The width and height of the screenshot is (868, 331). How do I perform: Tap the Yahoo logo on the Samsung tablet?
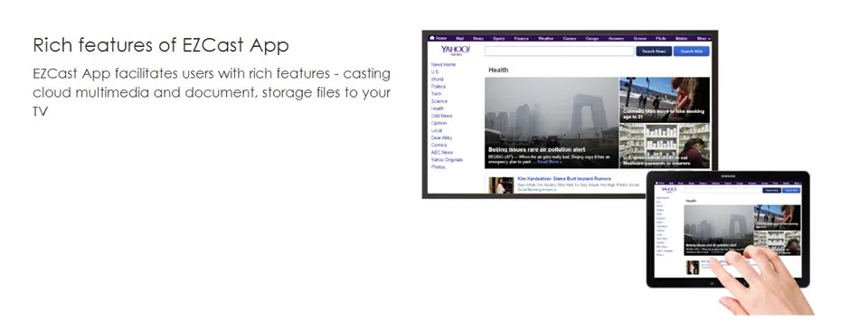[669, 190]
